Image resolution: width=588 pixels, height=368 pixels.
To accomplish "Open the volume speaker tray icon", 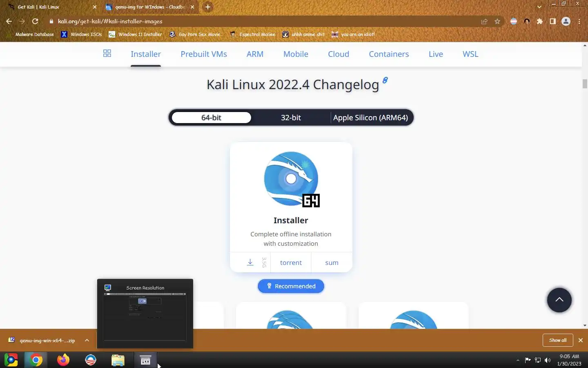I will click(548, 360).
